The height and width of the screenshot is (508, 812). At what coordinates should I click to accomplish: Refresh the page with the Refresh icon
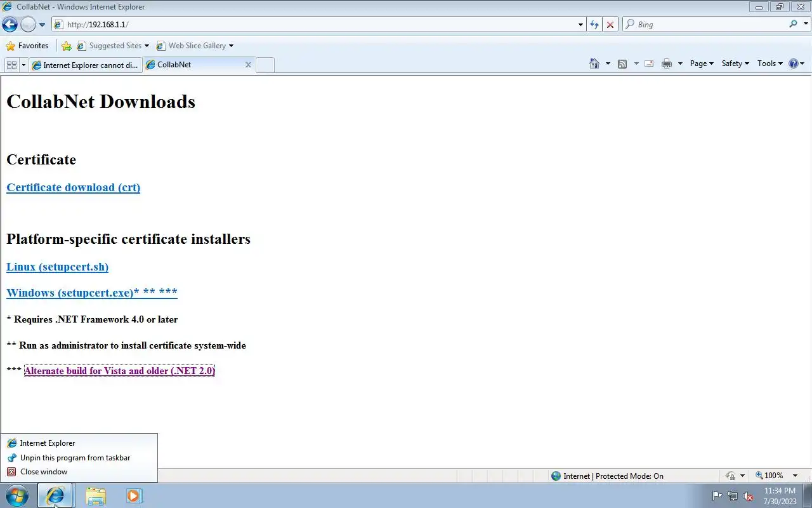pyautogui.click(x=594, y=24)
